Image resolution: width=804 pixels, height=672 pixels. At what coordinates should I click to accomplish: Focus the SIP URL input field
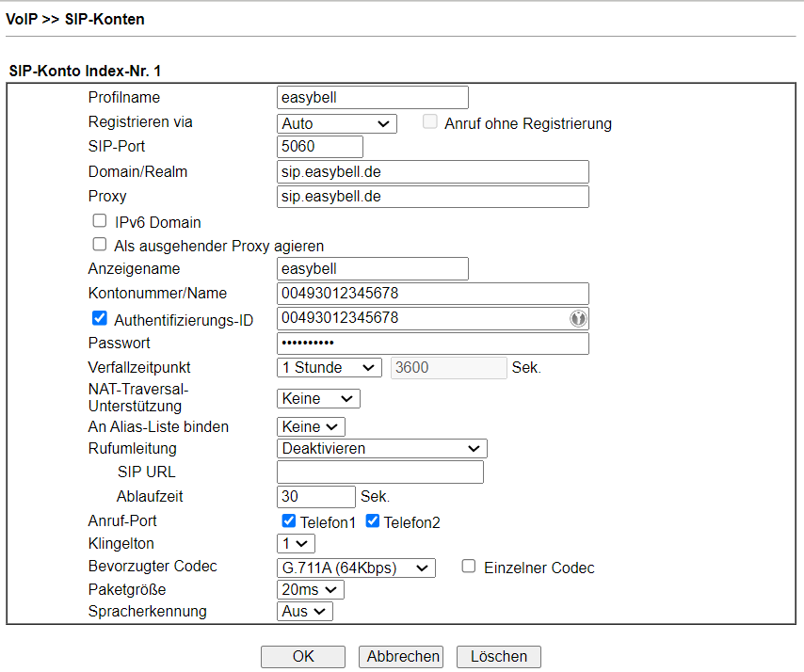[x=379, y=472]
